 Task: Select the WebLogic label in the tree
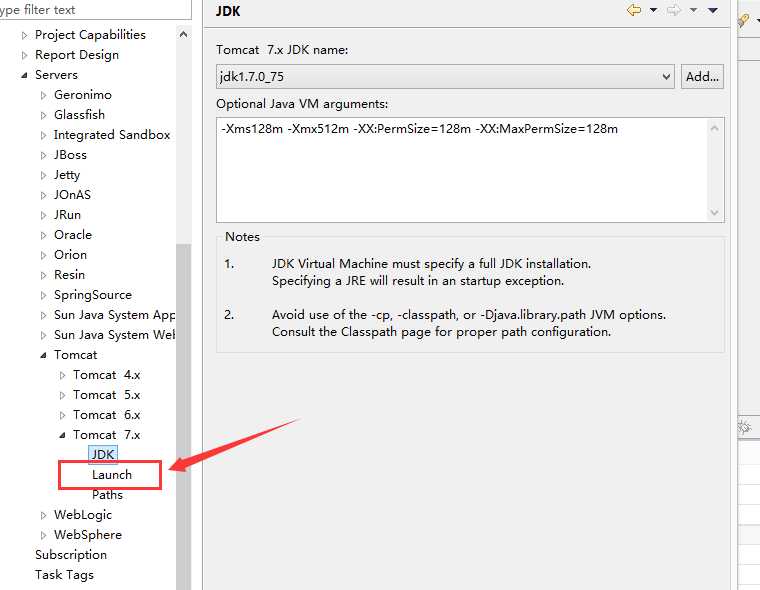(82, 515)
